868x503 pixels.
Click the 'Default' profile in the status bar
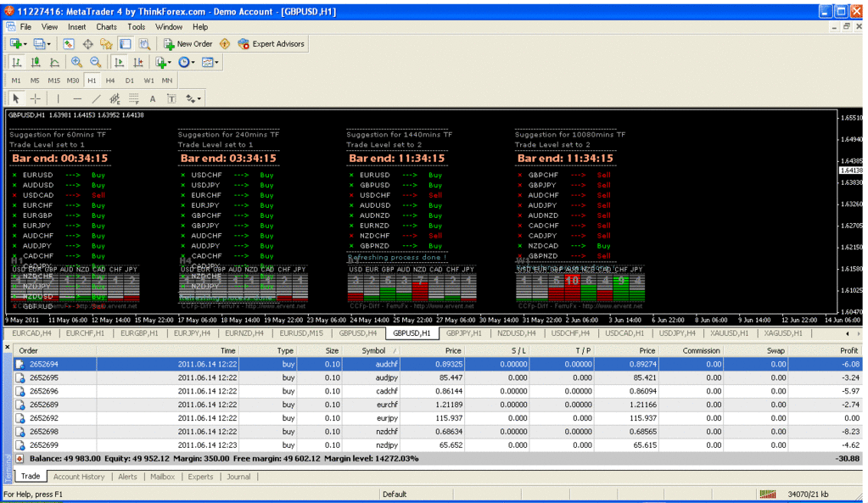[x=395, y=495]
